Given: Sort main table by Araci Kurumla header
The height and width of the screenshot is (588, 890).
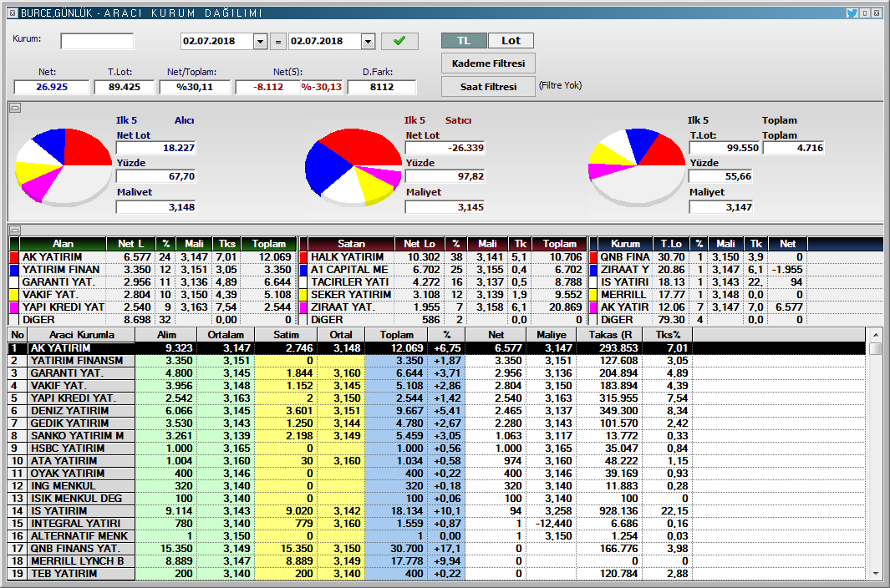Looking at the screenshot, I should (81, 335).
